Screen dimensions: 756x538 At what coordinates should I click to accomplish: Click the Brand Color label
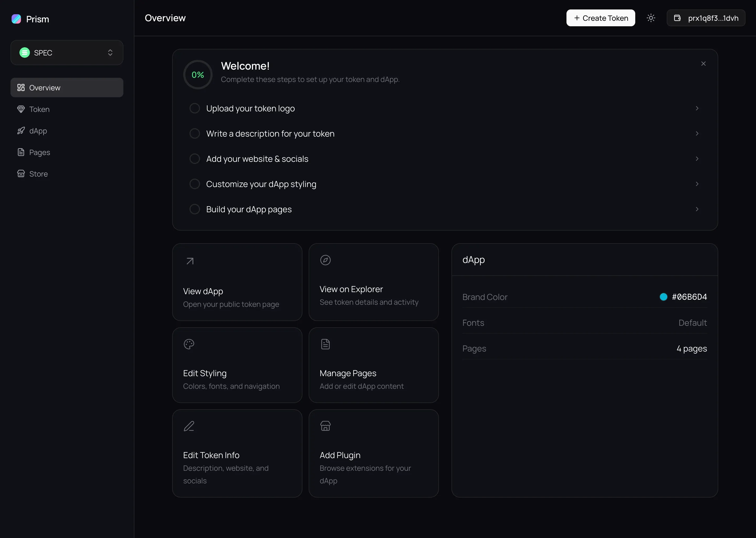[485, 297]
